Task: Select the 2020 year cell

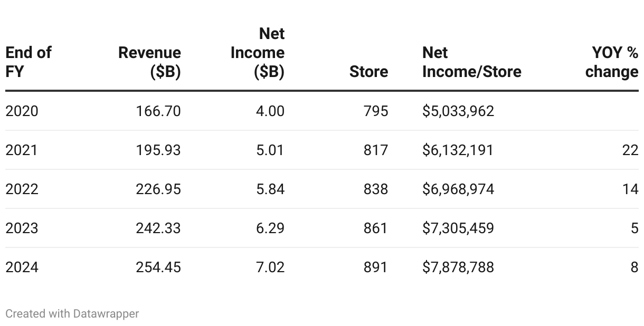Action: tap(22, 111)
